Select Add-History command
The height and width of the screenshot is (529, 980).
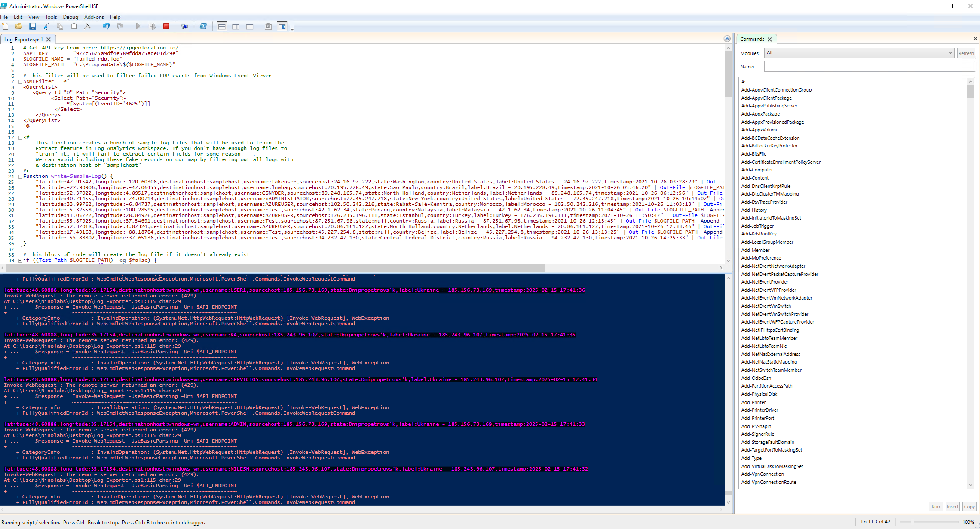pyautogui.click(x=754, y=210)
